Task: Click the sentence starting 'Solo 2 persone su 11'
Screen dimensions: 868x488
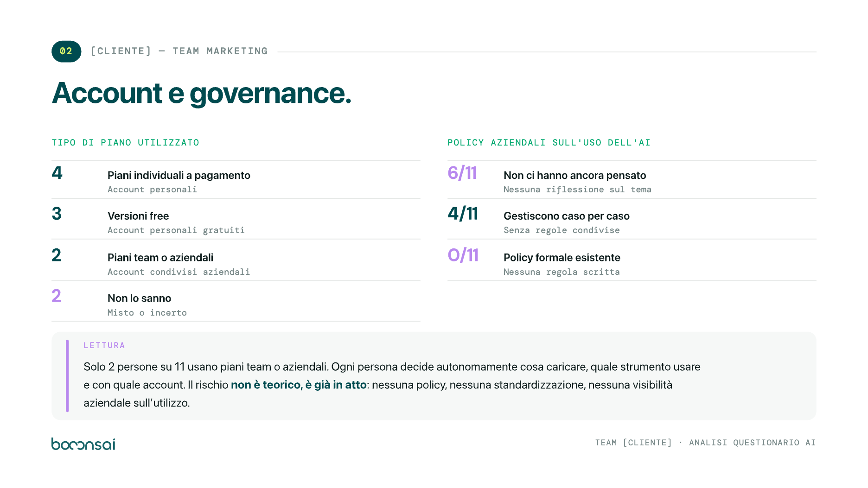Action: click(x=206, y=367)
